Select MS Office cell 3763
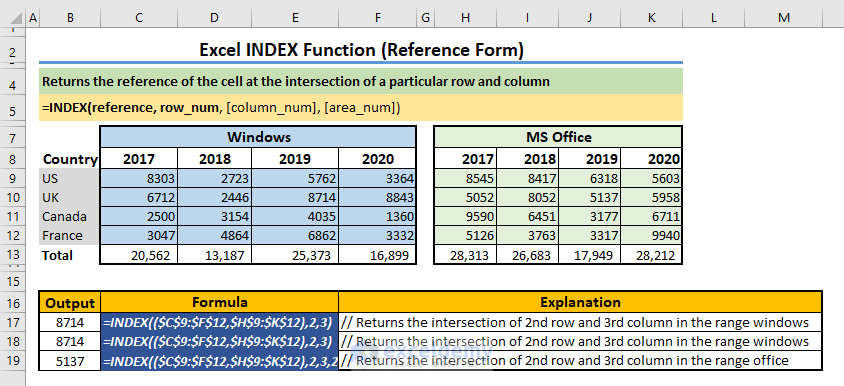The height and width of the screenshot is (386, 844). pos(528,236)
